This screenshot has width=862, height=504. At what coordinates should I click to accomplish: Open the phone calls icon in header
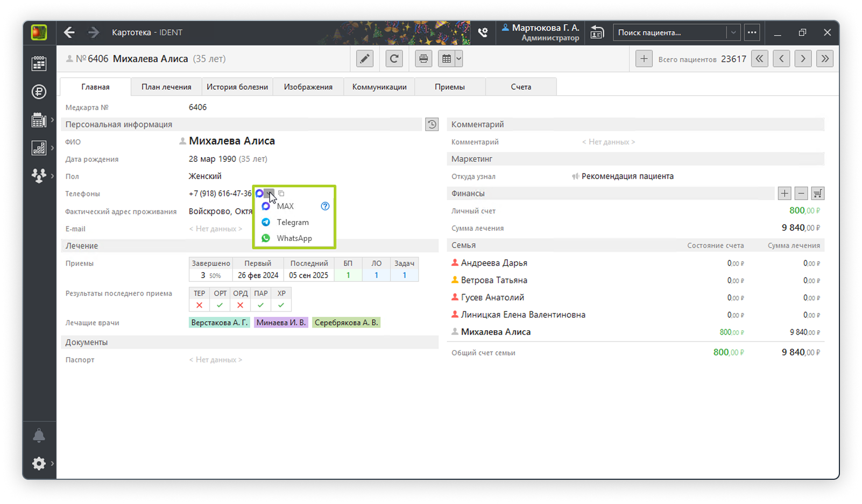coord(483,32)
